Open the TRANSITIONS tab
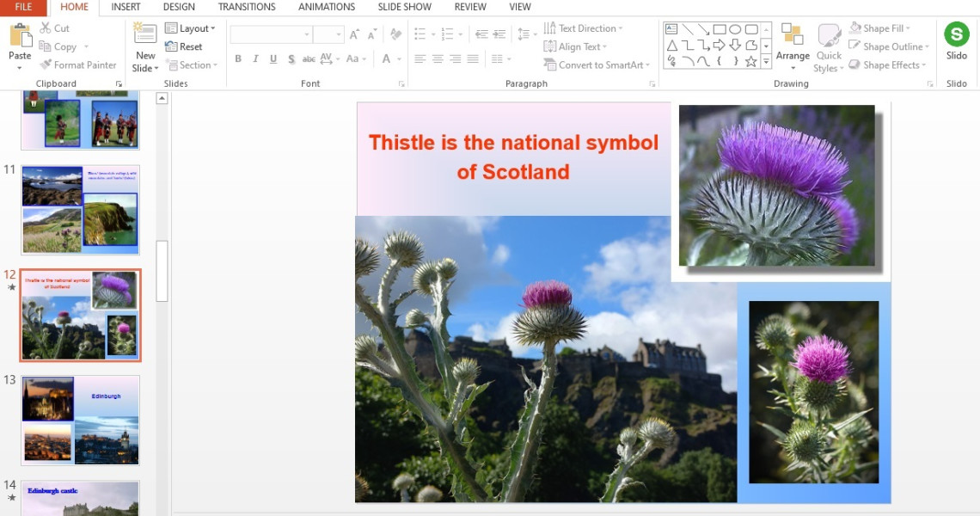The height and width of the screenshot is (516, 980). [246, 7]
